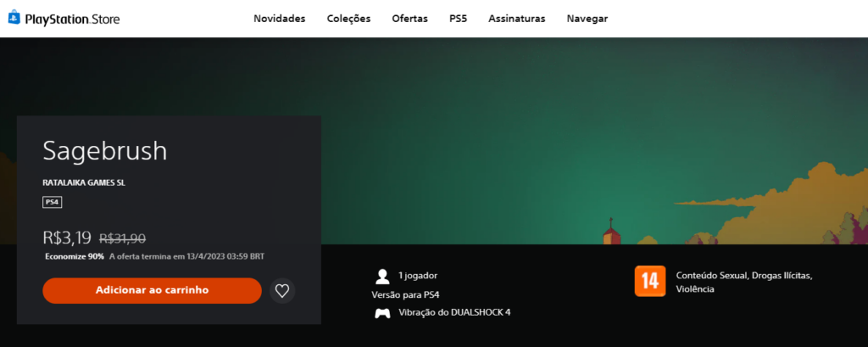Toggle the heart wishlist icon
868x347 pixels.
pyautogui.click(x=282, y=291)
